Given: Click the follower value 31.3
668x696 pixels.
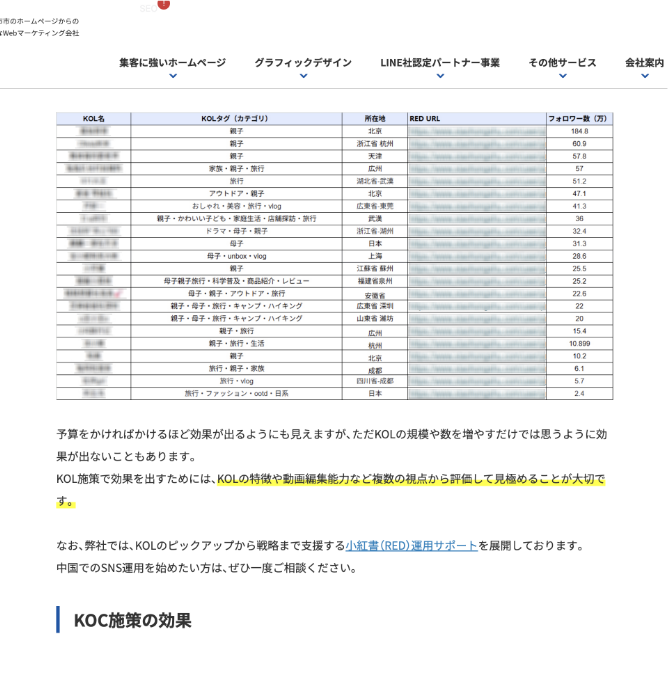Looking at the screenshot, I should pos(579,244).
